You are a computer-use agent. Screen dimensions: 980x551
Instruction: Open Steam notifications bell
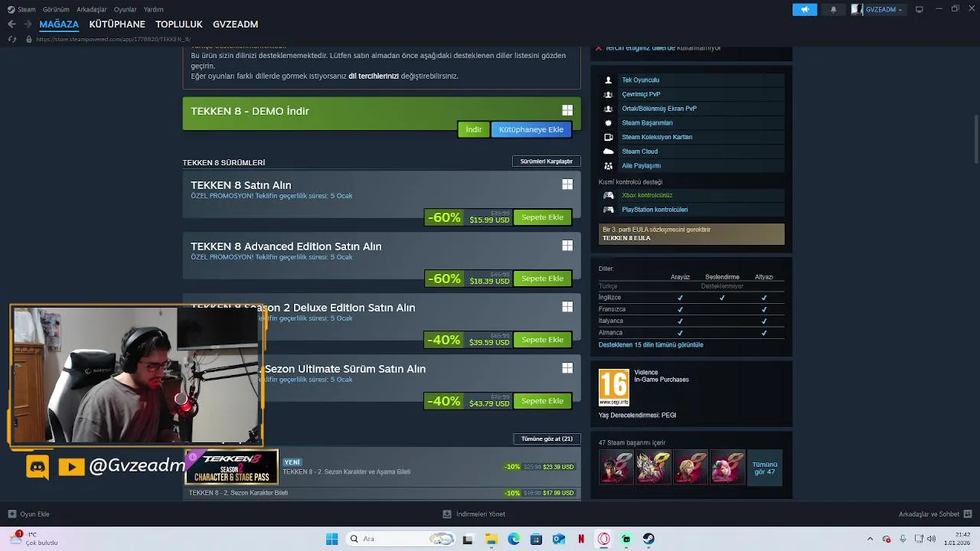point(833,9)
